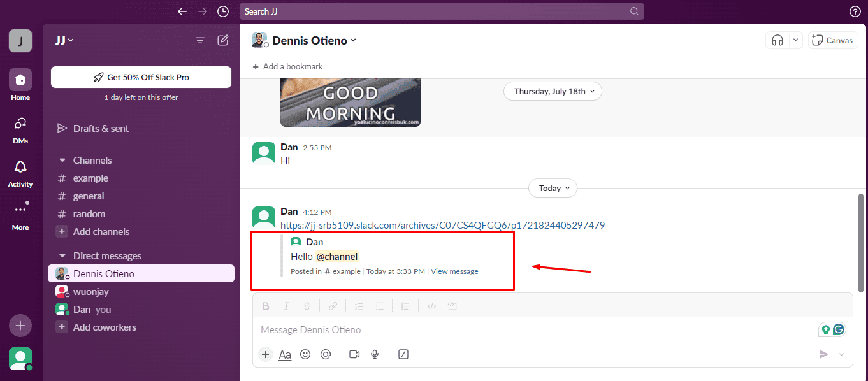
Task: Toggle bulleted list formatting
Action: tap(379, 306)
